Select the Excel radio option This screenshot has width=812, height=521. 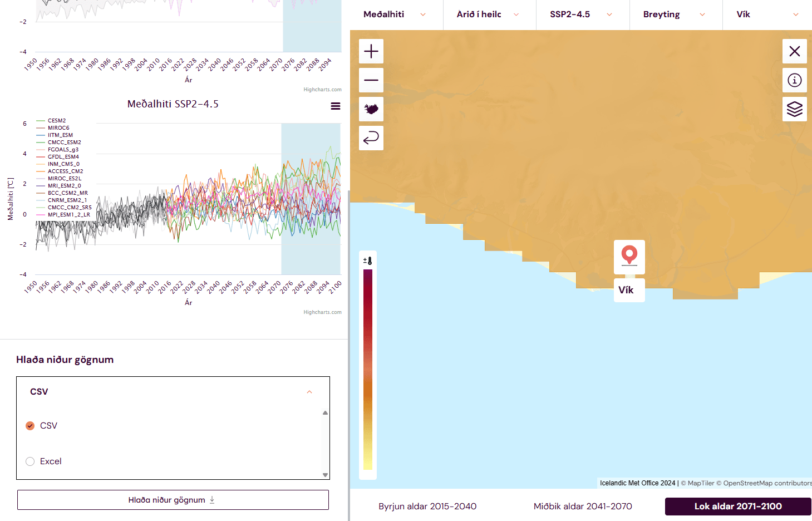[30, 461]
